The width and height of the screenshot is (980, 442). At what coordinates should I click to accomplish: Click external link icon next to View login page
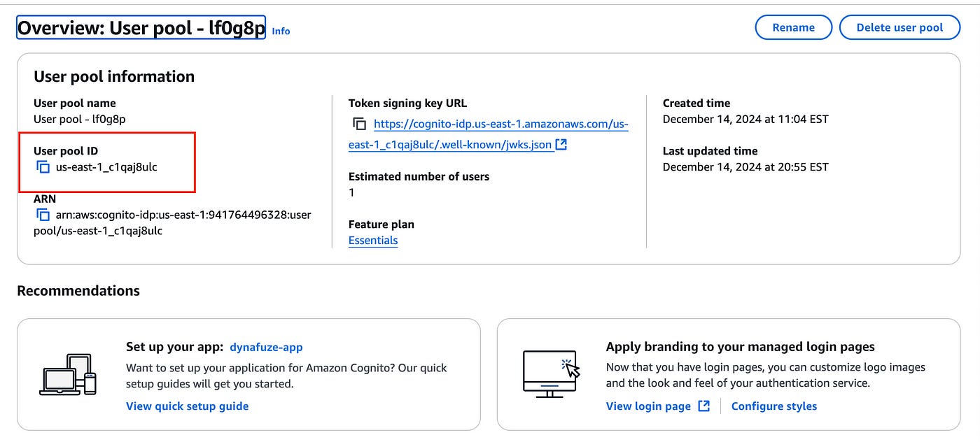coord(704,406)
